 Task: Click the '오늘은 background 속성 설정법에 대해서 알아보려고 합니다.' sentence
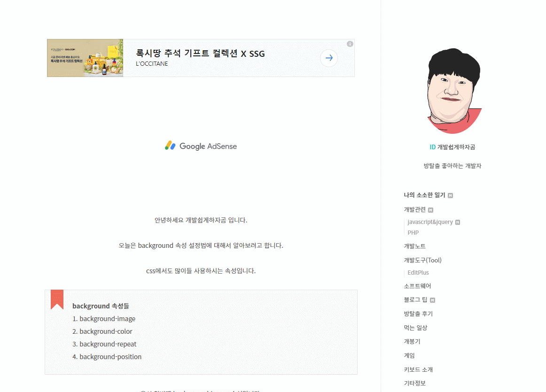click(x=201, y=246)
